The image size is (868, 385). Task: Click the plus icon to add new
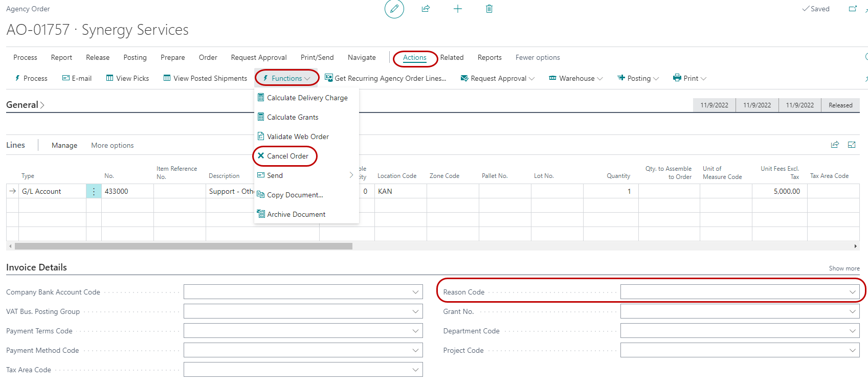(x=457, y=9)
